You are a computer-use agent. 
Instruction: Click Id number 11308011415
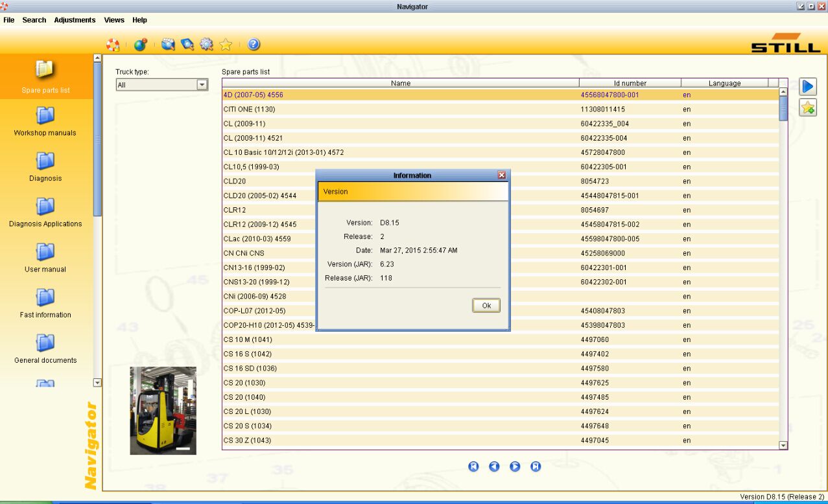coord(603,109)
